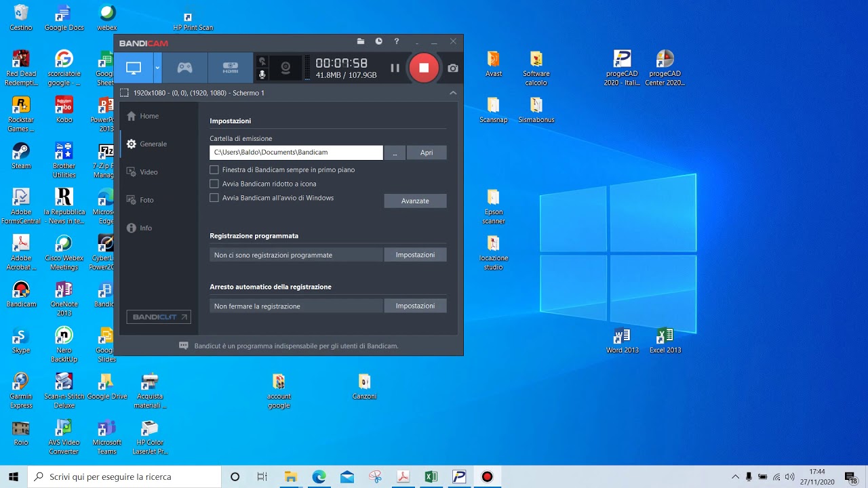Open the Bandicut link button
Viewport: 868px width, 488px height.
(x=159, y=317)
